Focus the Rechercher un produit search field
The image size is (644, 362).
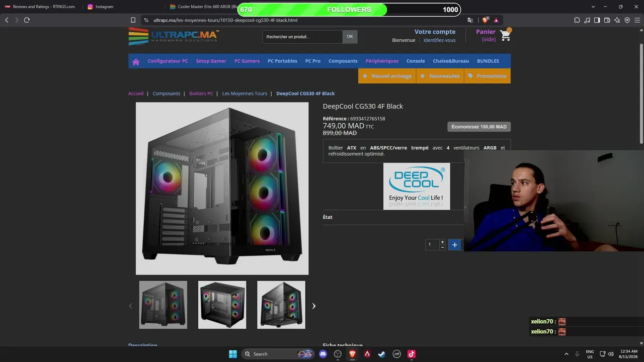pyautogui.click(x=302, y=37)
